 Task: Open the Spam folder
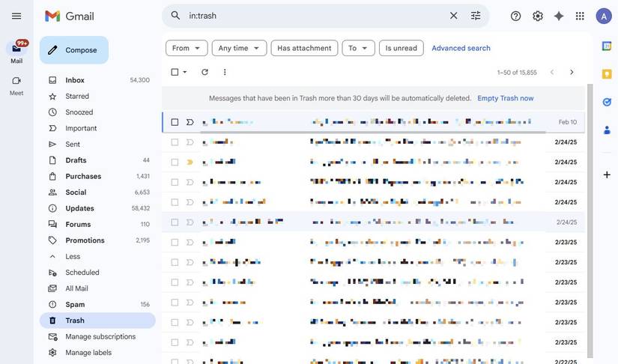coord(97,305)
